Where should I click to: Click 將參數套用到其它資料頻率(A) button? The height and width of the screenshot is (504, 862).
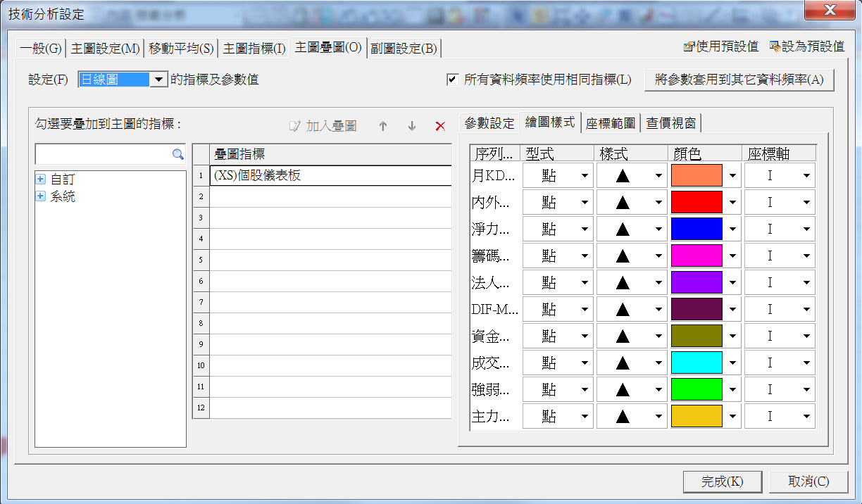[739, 80]
